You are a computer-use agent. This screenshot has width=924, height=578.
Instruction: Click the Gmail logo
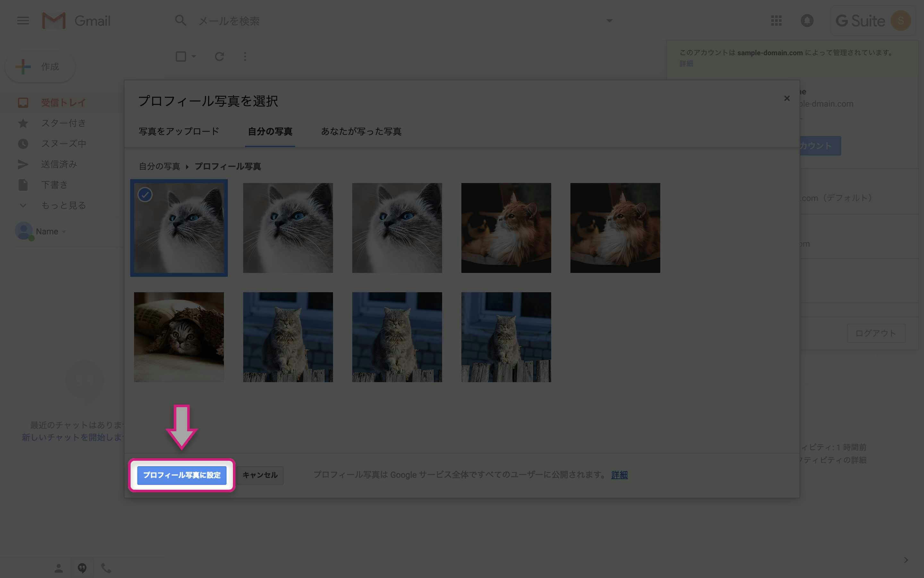pyautogui.click(x=76, y=21)
